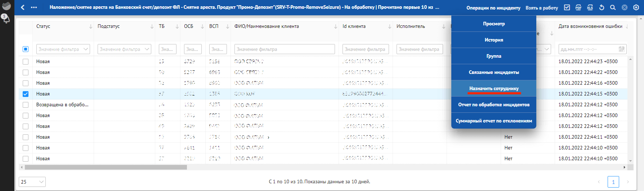Screen dimensions: 644x191
Task: Open the three-dots more options menu
Action: coord(34,8)
